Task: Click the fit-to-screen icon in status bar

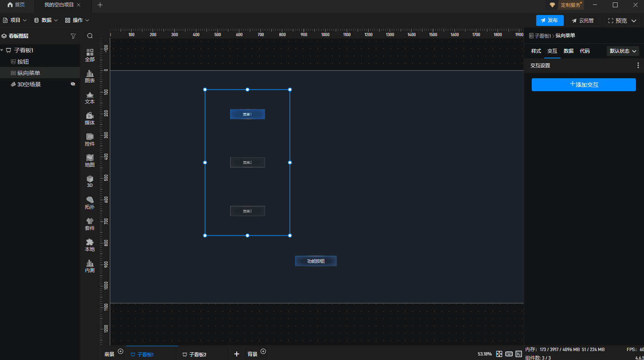Action: (x=499, y=354)
